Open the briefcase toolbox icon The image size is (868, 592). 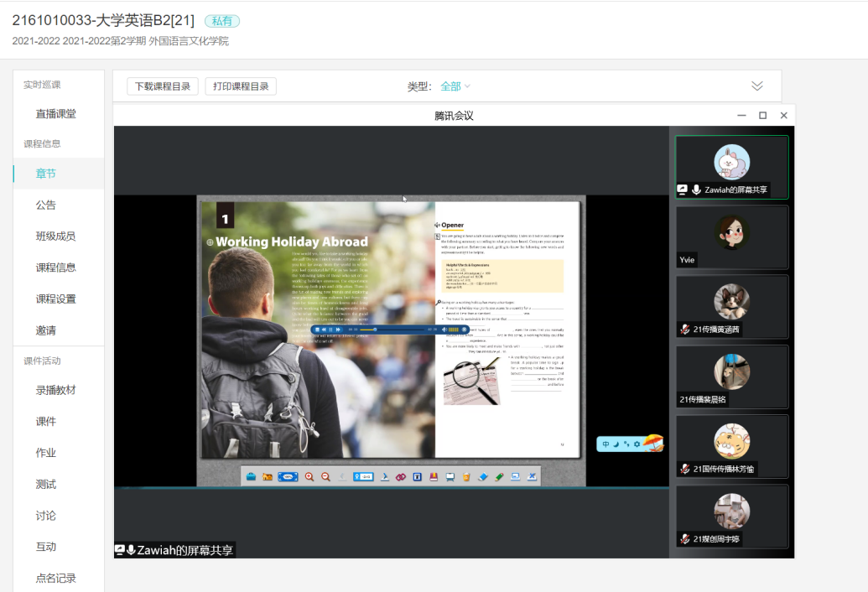(x=251, y=476)
